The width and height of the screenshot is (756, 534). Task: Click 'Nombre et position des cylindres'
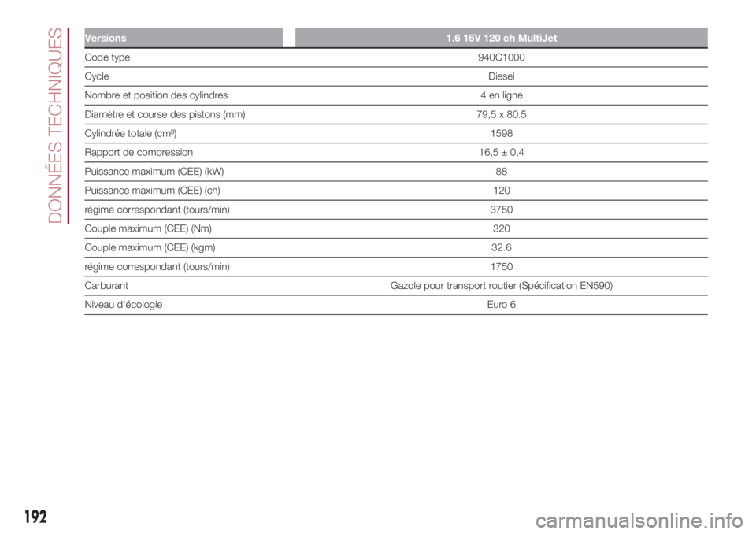[x=156, y=95]
